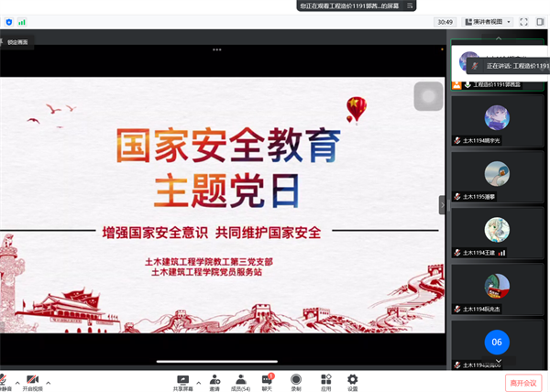Image resolution: width=550 pixels, height=392 pixels.
Task: Check the green network signal icon
Action: [22, 21]
